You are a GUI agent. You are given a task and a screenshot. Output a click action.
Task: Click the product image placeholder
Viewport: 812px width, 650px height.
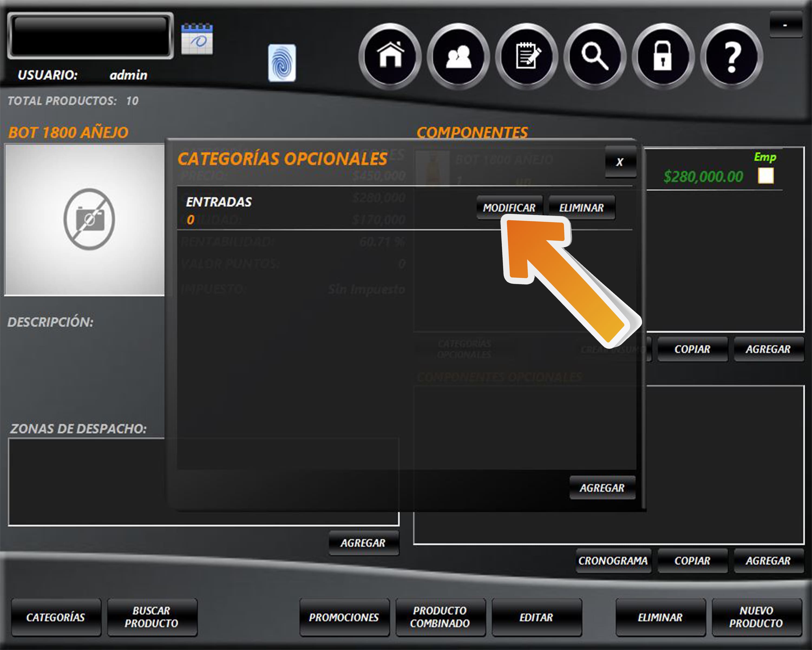coord(85,220)
